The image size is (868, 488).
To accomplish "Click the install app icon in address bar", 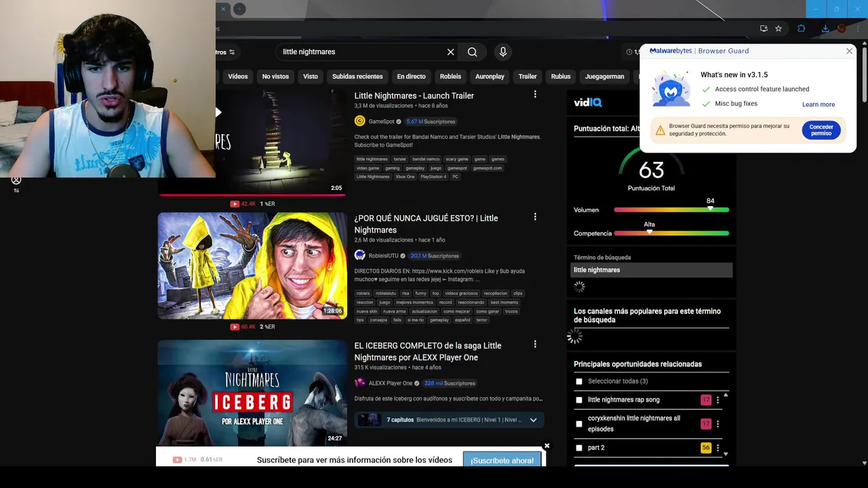I will coord(764,28).
